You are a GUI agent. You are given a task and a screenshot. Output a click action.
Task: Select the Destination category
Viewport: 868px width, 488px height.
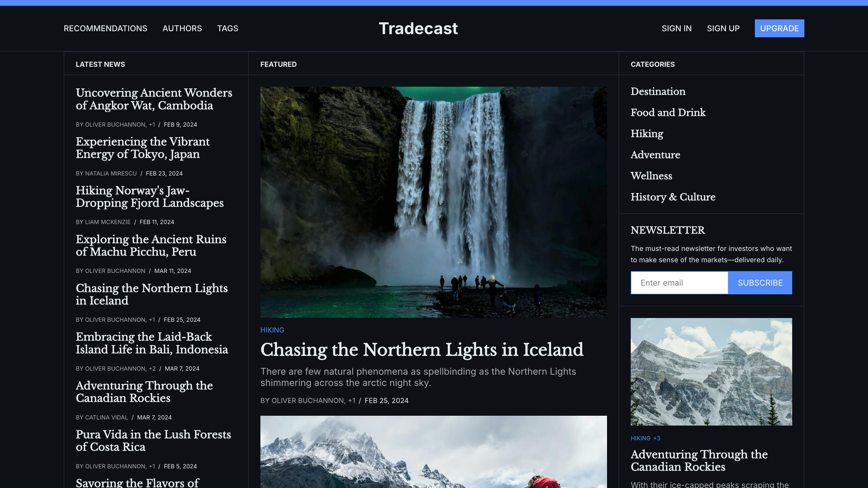pos(658,92)
